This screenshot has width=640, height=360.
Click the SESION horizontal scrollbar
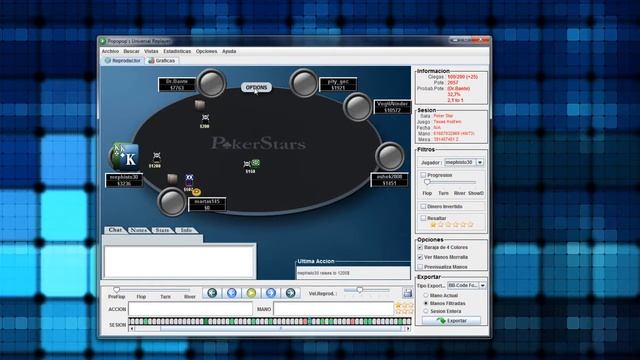[x=269, y=329]
